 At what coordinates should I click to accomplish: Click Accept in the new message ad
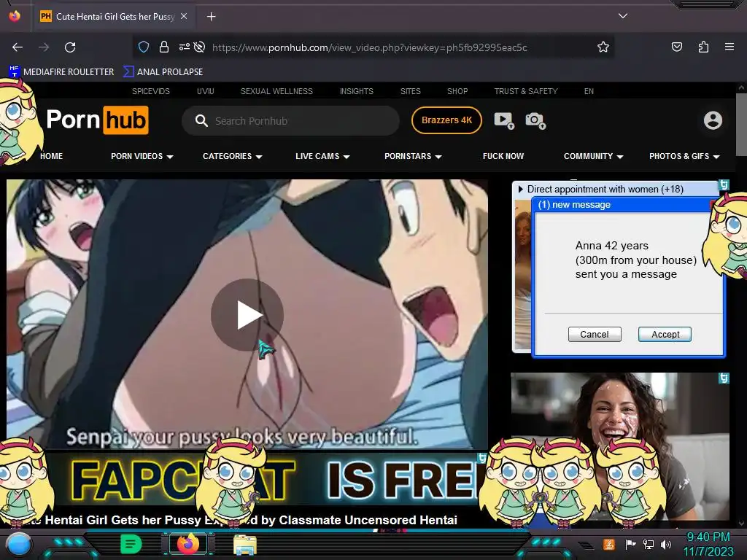[x=665, y=334]
